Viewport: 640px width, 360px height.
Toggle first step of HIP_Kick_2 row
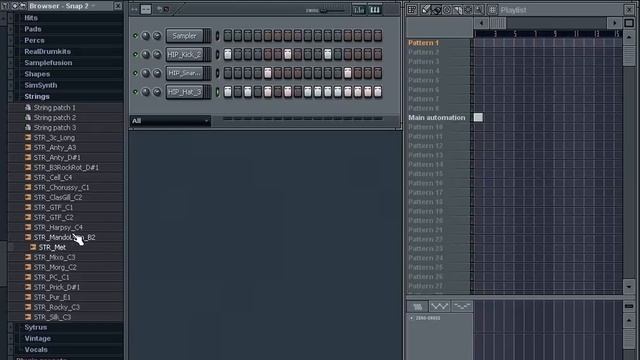(228, 54)
